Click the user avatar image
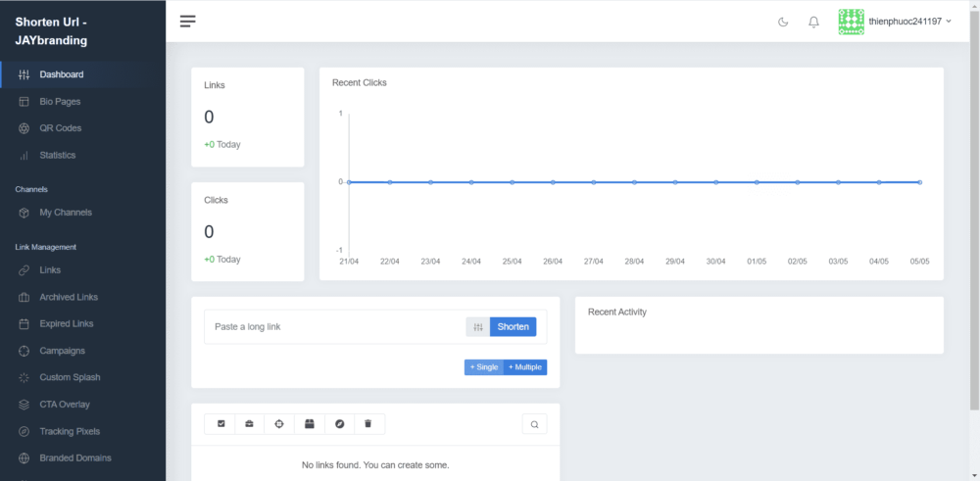980x481 pixels. point(851,22)
